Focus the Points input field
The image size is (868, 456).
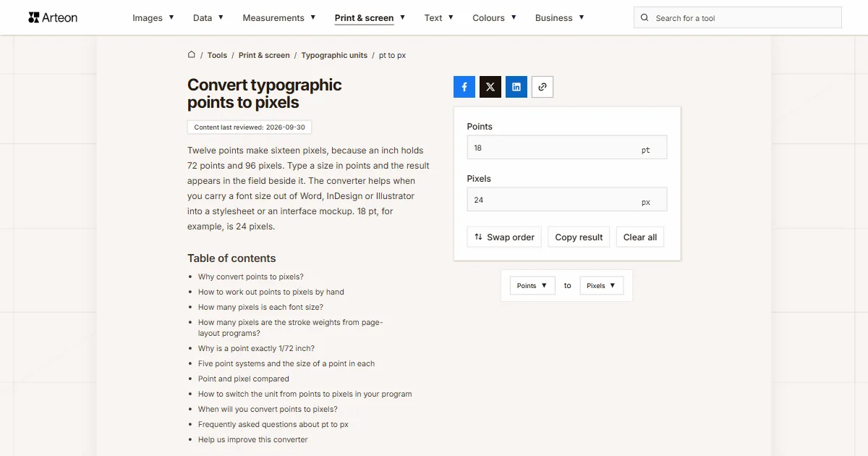567,148
